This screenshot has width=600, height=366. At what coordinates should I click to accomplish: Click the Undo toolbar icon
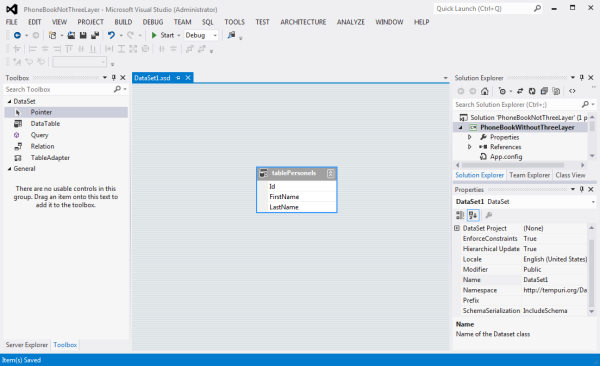tap(111, 35)
